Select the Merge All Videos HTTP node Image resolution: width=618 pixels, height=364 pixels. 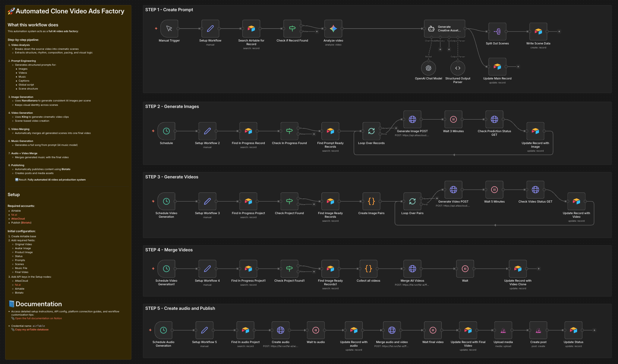[x=412, y=269]
